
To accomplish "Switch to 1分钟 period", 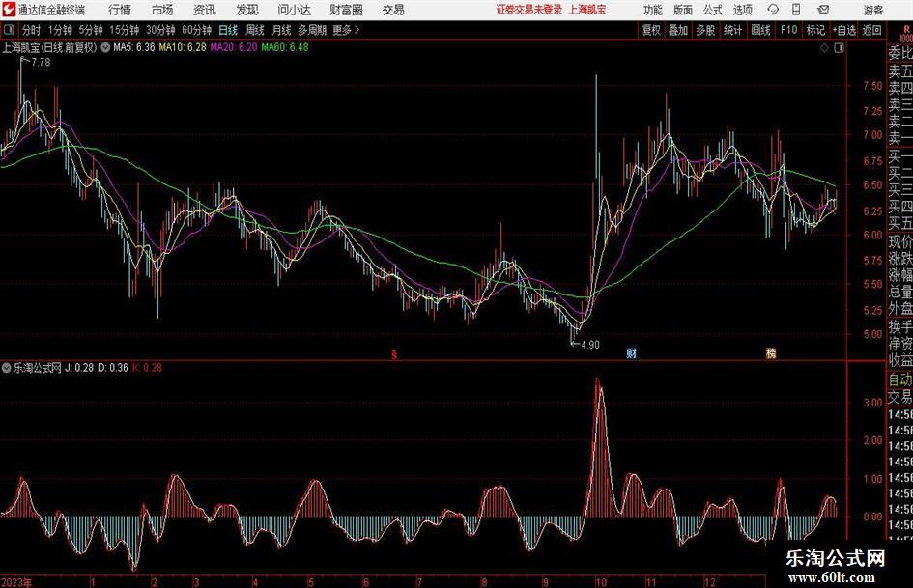I will pyautogui.click(x=60, y=30).
